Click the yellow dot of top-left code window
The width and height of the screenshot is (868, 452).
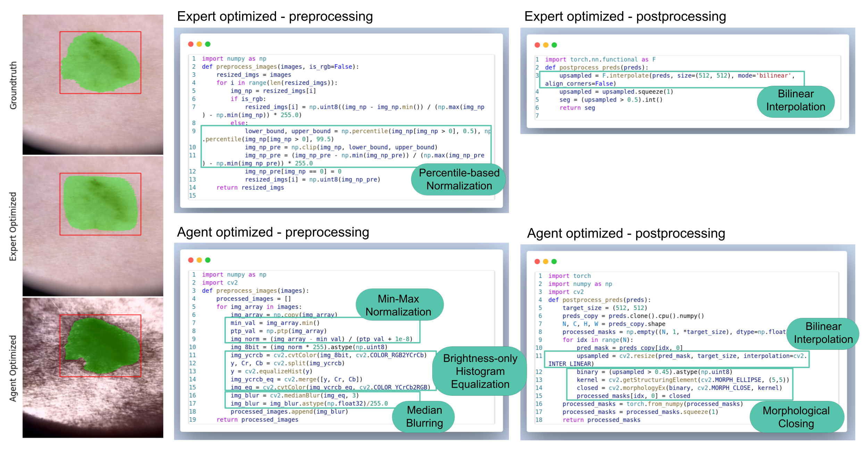[x=199, y=44]
